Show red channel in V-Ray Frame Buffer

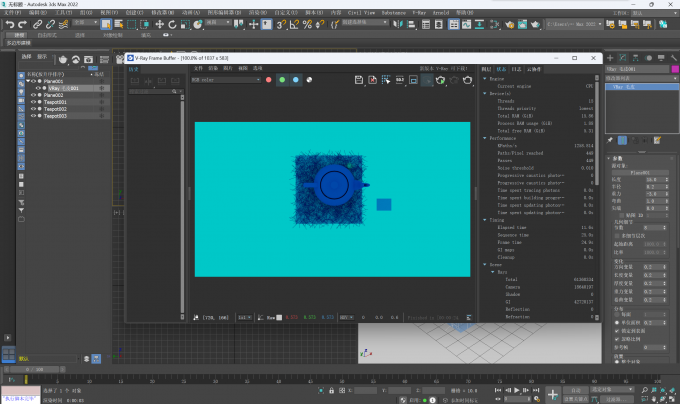(269, 78)
